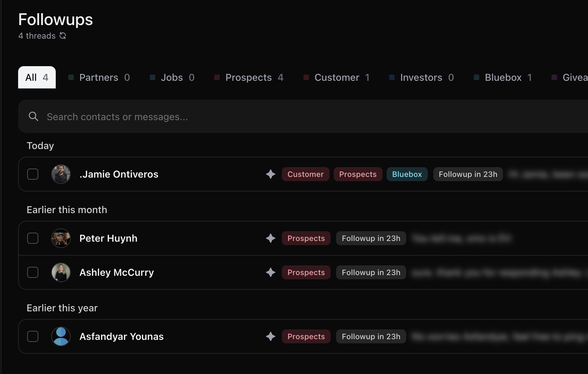Click the Investors tab

point(421,77)
